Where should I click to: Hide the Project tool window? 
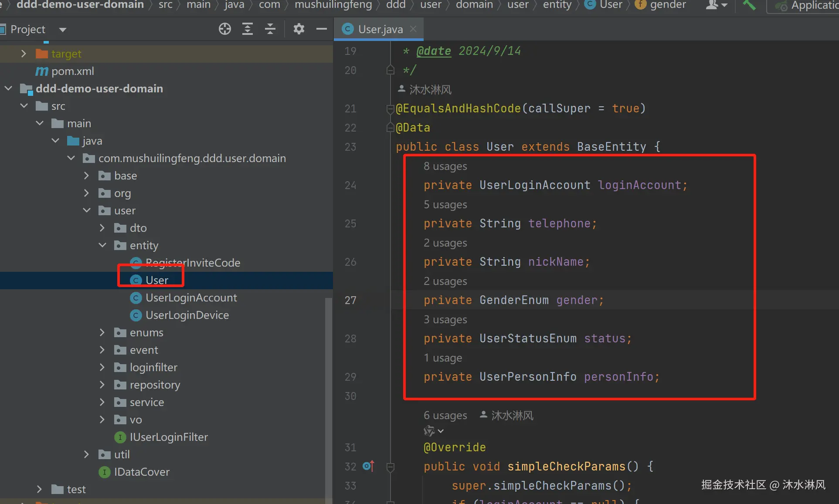click(x=322, y=29)
